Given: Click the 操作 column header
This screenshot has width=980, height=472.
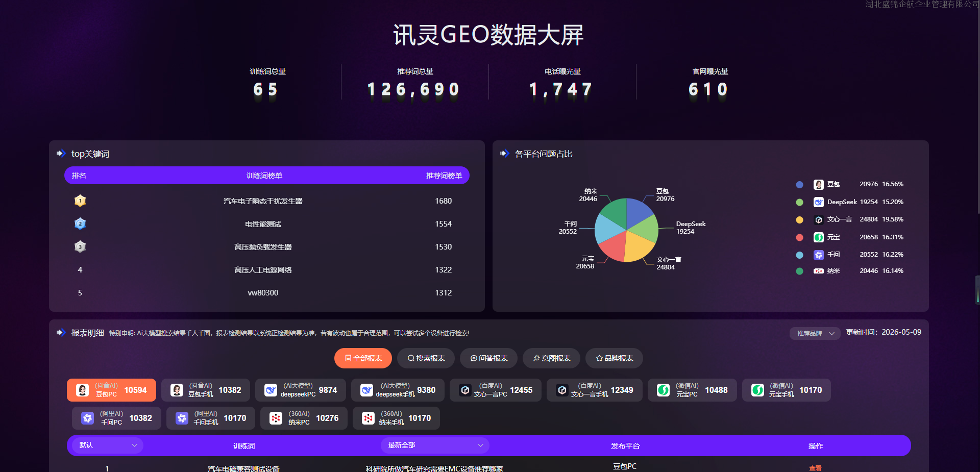Looking at the screenshot, I should [x=816, y=446].
